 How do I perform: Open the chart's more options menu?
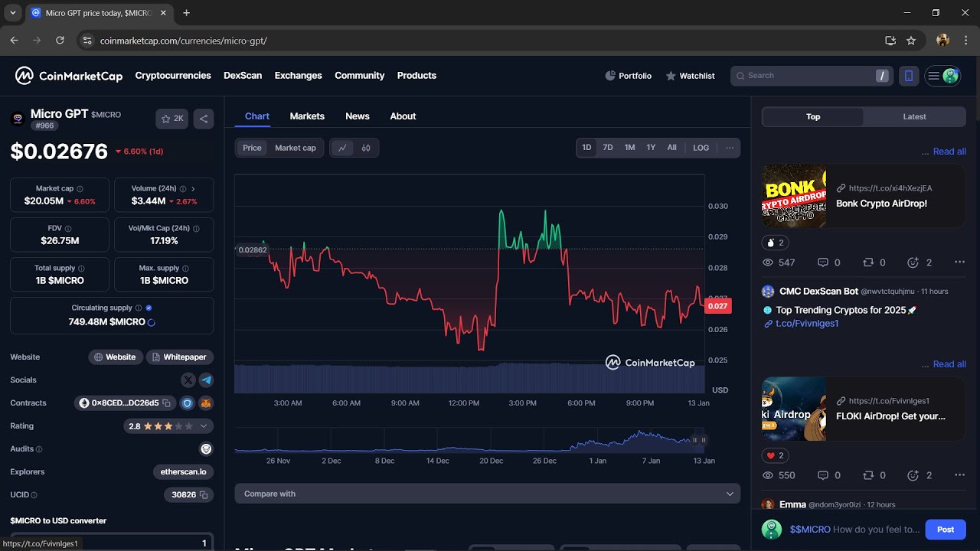pos(730,148)
